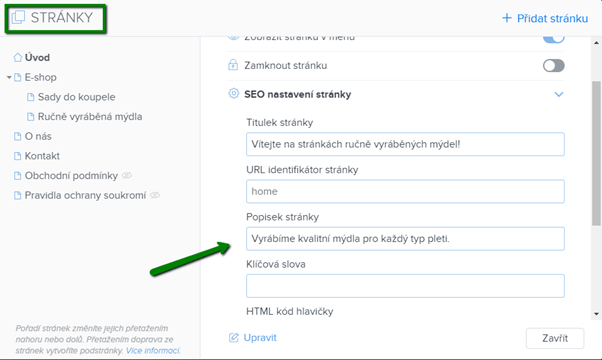
Task: Select the Úvod page in the tree
Action: pyautogui.click(x=37, y=58)
